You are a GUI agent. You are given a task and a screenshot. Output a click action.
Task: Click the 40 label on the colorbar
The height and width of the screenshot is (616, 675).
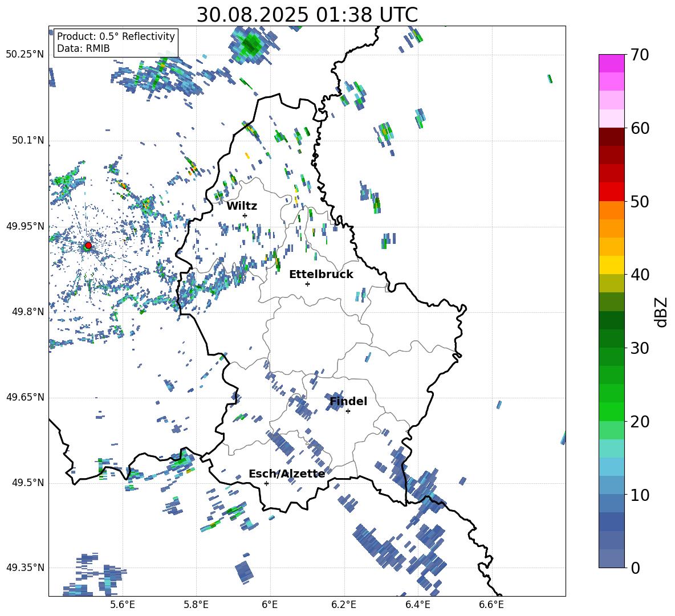click(640, 275)
